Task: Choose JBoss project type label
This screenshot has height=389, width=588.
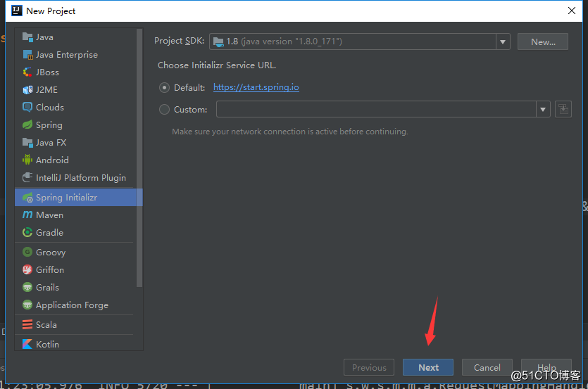Action: (47, 72)
